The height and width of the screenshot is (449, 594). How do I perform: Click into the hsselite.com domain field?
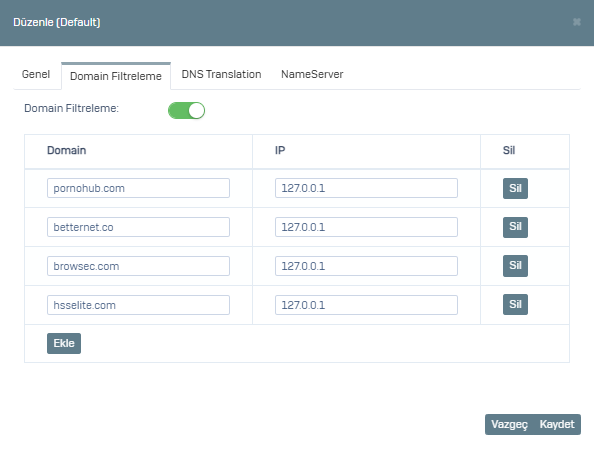tap(138, 305)
